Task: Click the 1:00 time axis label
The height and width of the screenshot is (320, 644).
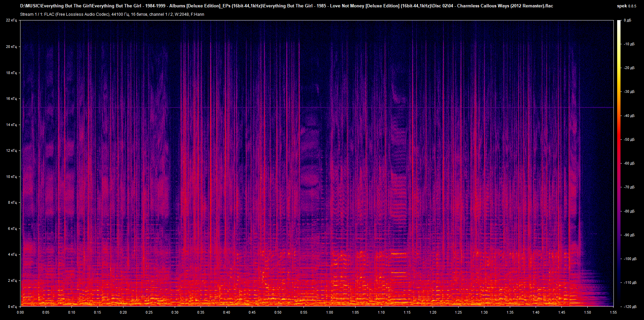Action: [330, 312]
